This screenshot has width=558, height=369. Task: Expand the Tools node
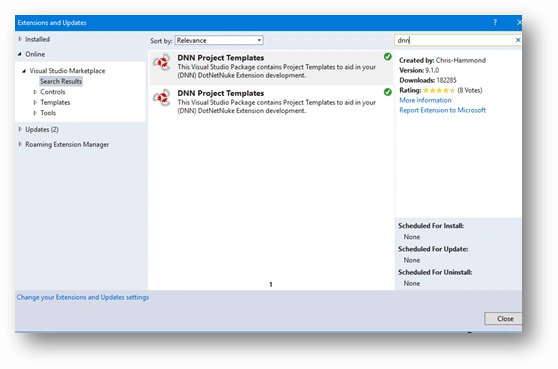pyautogui.click(x=35, y=113)
